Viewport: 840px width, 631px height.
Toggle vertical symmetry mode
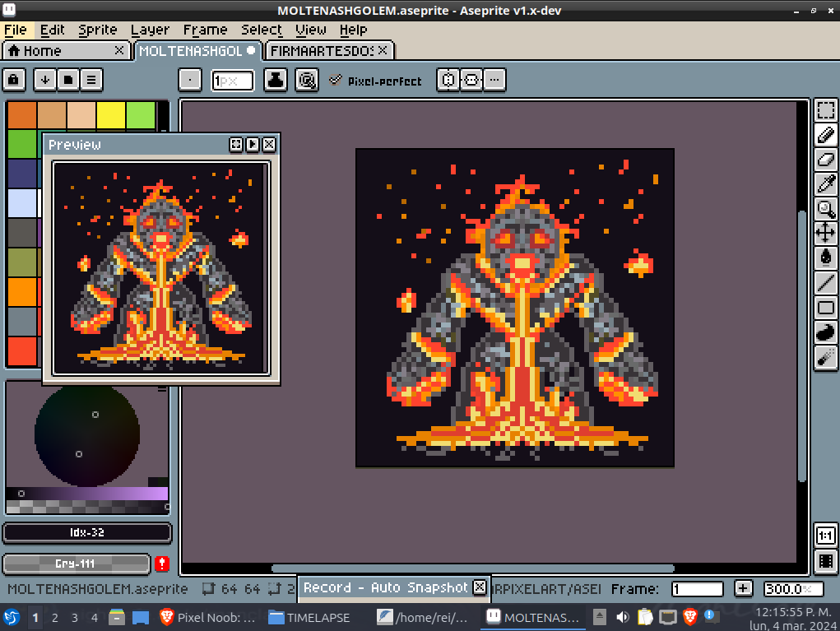pos(471,80)
